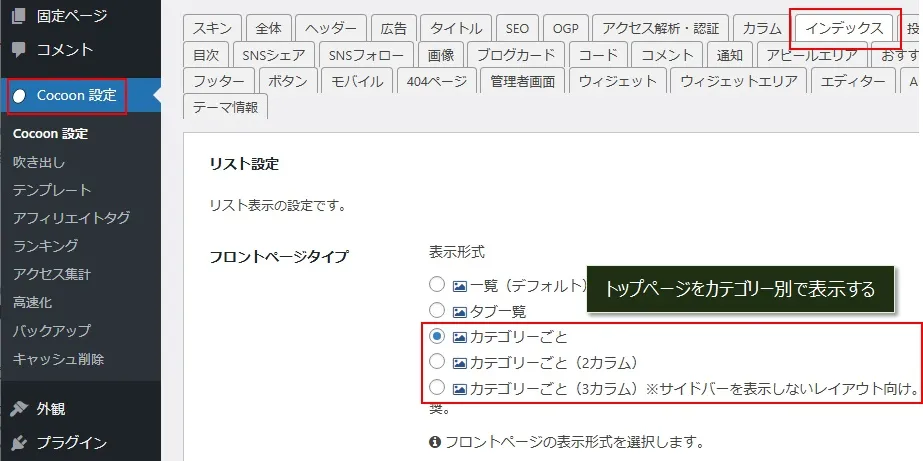Click the 固定ページ page icon in sidebar
The width and height of the screenshot is (923, 461).
coord(19,16)
